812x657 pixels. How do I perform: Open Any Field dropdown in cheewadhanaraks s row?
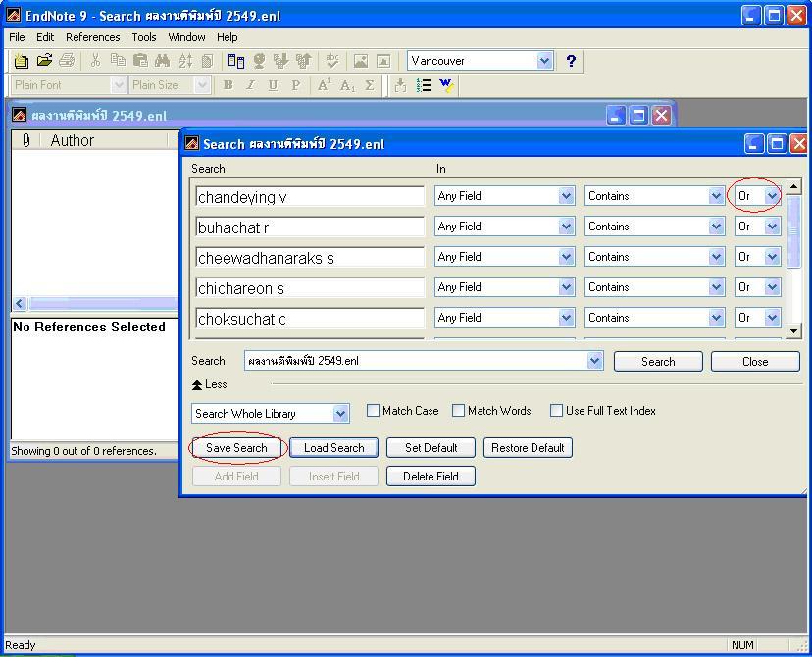tap(567, 257)
